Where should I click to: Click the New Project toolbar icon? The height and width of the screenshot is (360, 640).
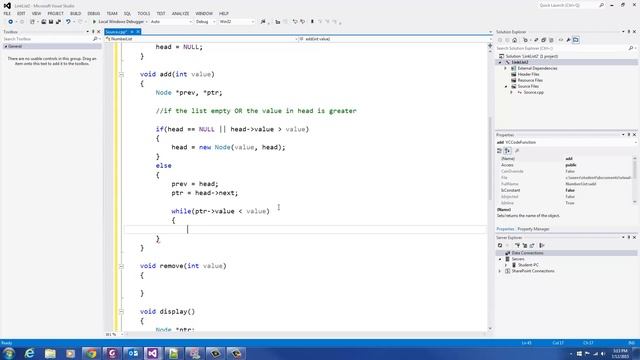tap(33, 22)
